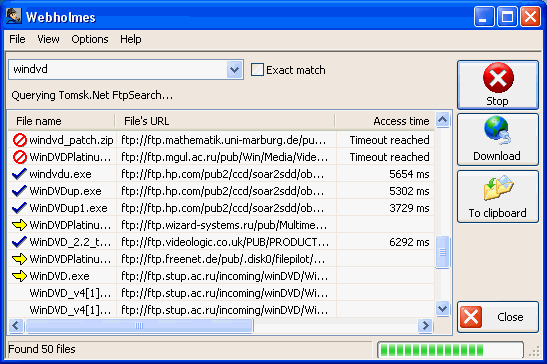547x364 pixels.
Task: Enable the Exact match checkbox
Action: point(257,70)
